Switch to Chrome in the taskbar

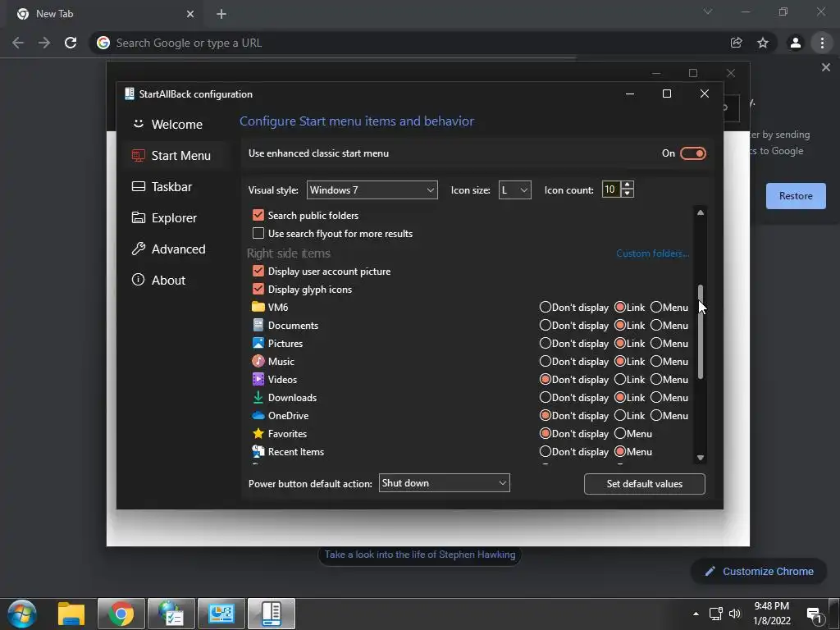[x=121, y=614]
